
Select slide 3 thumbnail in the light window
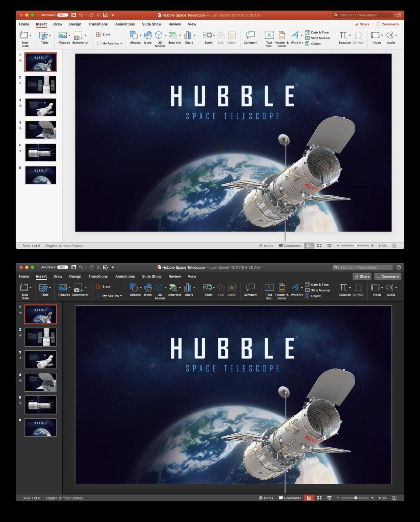pos(41,107)
